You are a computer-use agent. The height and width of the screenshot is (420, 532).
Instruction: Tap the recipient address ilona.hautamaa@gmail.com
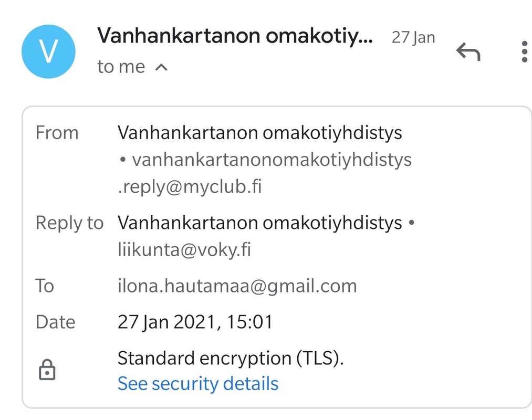[237, 286]
